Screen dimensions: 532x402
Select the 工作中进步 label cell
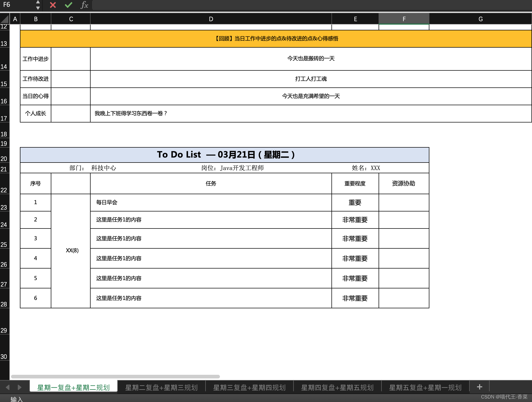pos(36,59)
